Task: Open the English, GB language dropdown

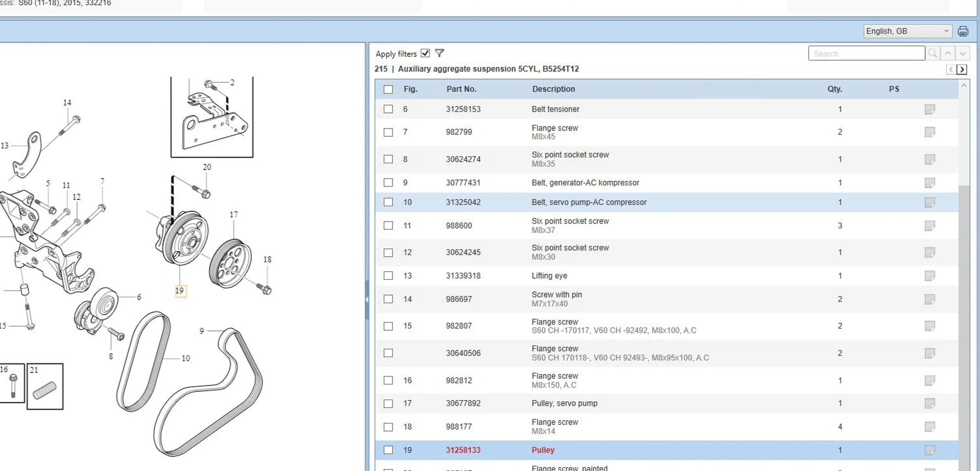Action: click(907, 31)
